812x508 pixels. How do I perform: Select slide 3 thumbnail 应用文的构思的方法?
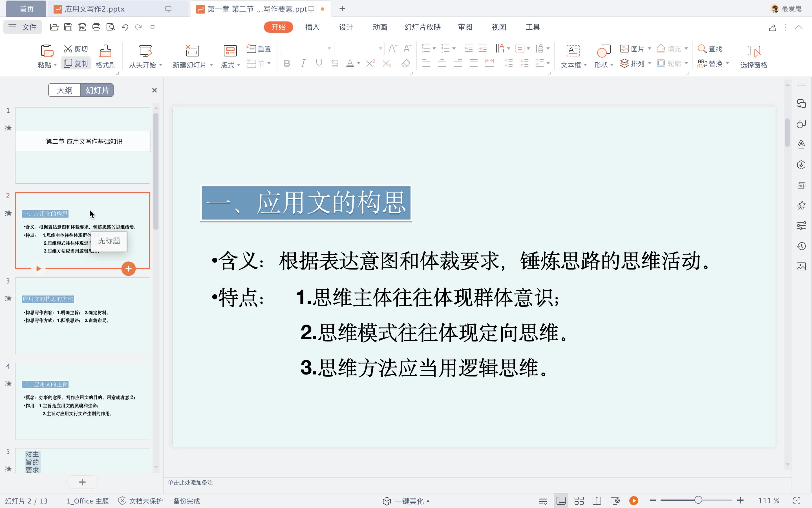point(83,316)
